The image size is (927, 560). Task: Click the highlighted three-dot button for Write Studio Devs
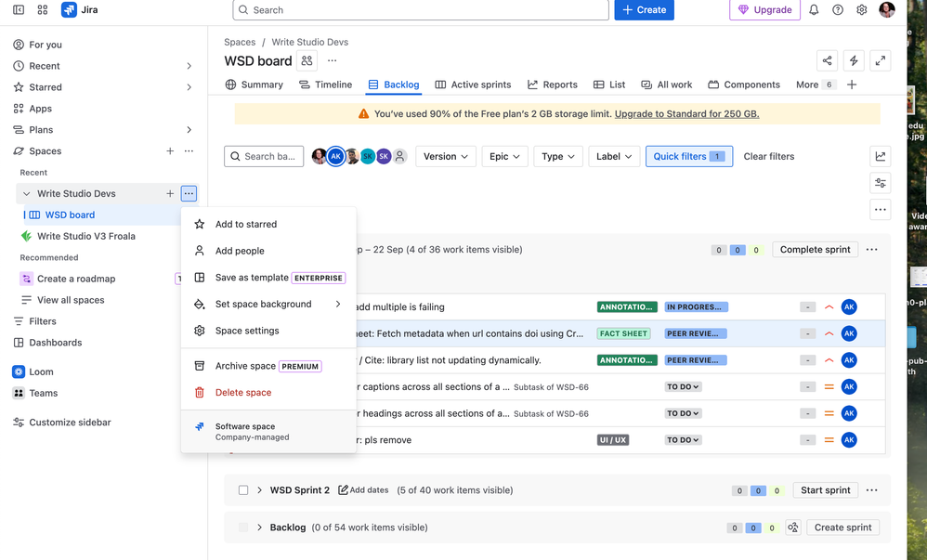[x=189, y=193]
